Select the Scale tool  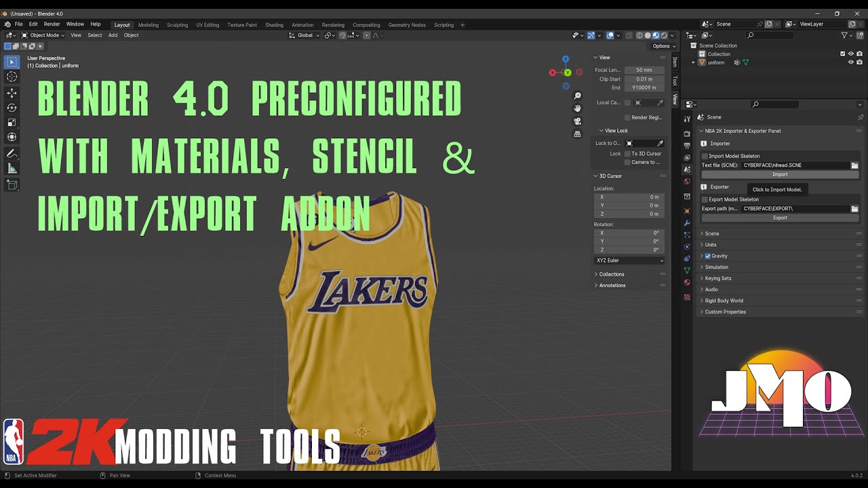[12, 123]
